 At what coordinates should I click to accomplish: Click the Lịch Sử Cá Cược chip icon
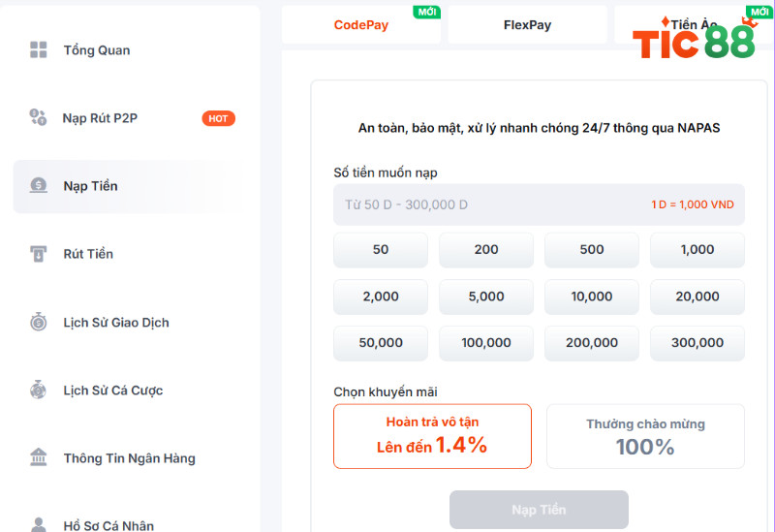click(x=38, y=391)
